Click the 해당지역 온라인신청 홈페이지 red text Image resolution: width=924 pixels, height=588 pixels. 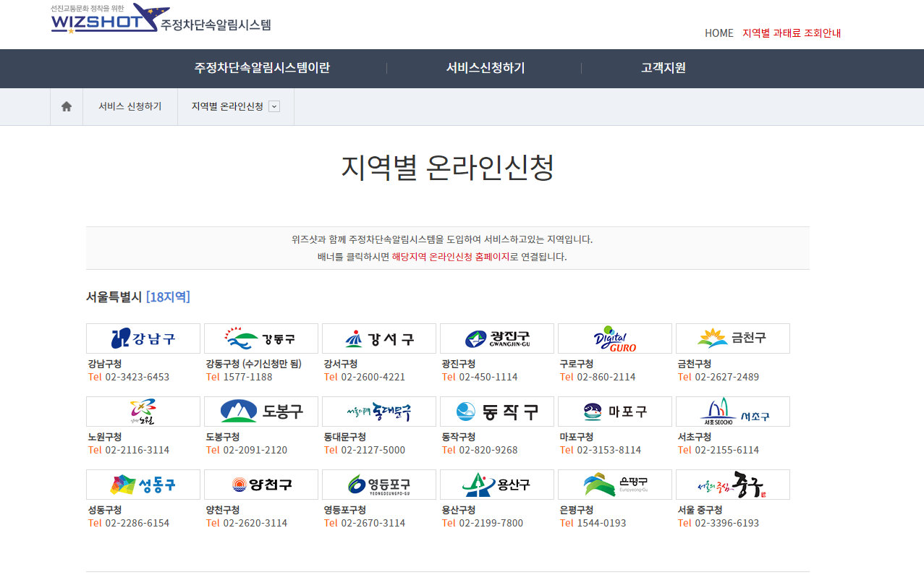pos(451,257)
